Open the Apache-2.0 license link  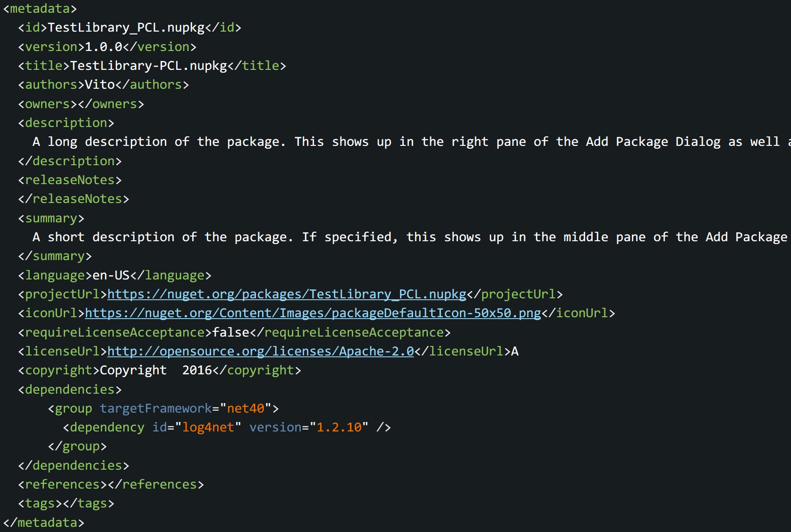coord(260,351)
